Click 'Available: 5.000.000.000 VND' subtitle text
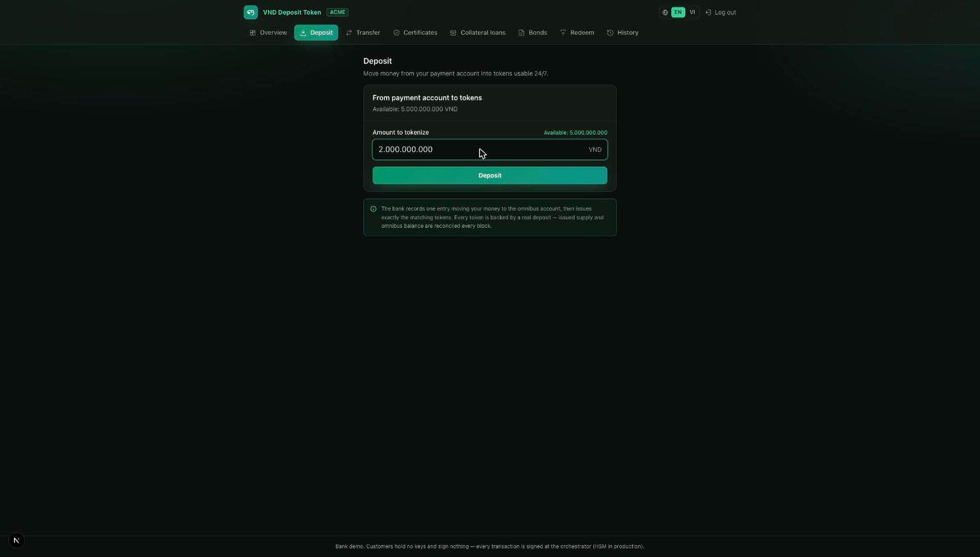The image size is (980, 557). [x=415, y=109]
